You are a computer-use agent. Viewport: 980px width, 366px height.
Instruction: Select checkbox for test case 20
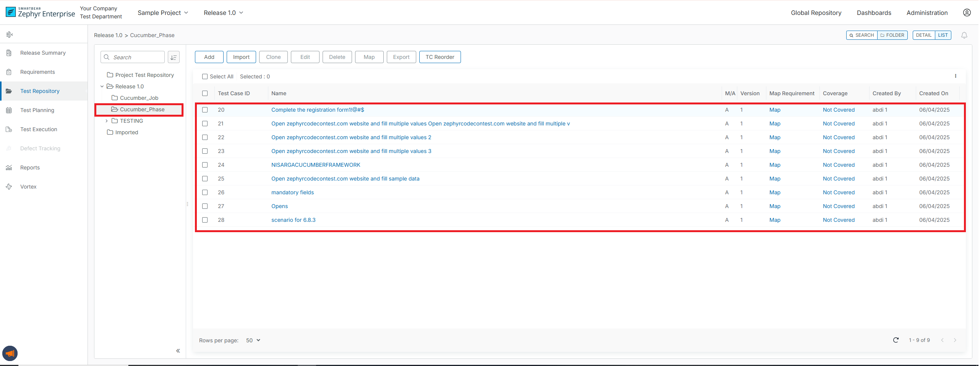[x=205, y=110]
